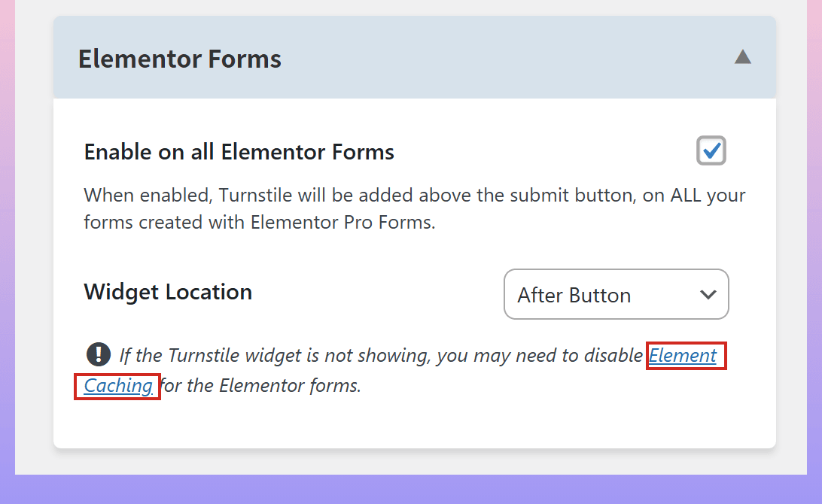Viewport: 822px width, 504px height.
Task: Open the Widget Location dropdown
Action: pyautogui.click(x=616, y=294)
